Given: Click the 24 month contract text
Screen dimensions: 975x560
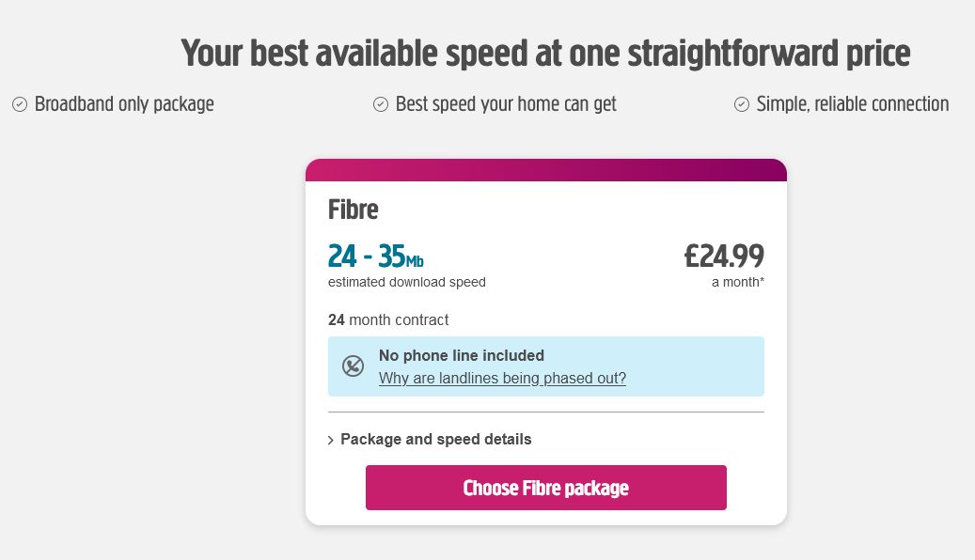Looking at the screenshot, I should 388,319.
